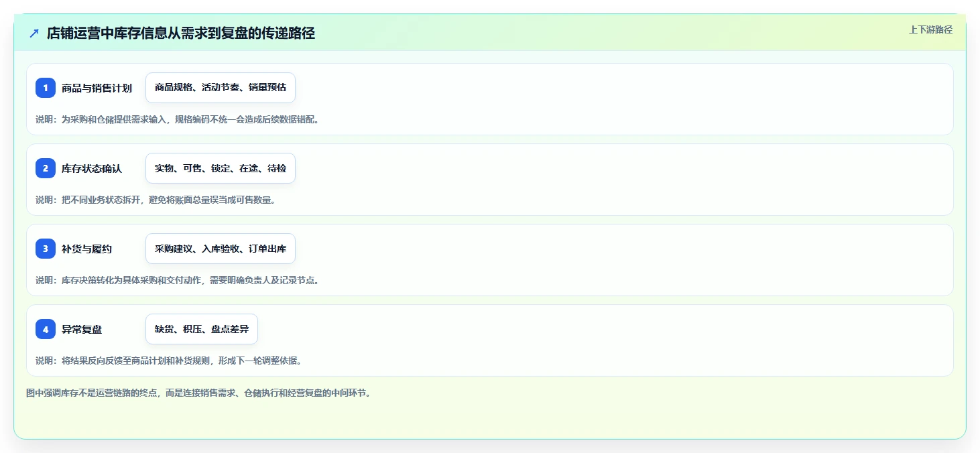Click the step 4 number badge
980x453 pixels.
coord(46,329)
